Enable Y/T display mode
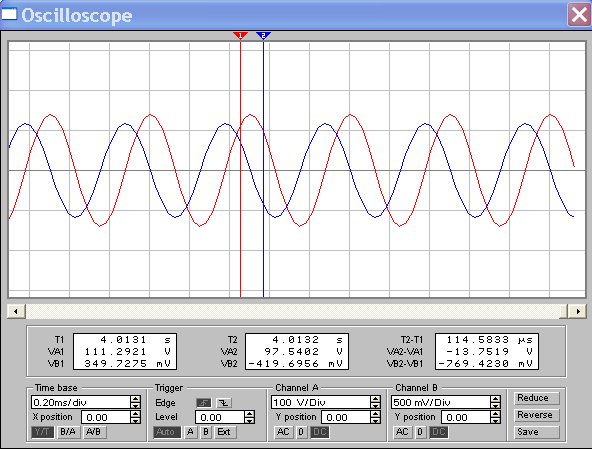592x449 pixels. (42, 432)
